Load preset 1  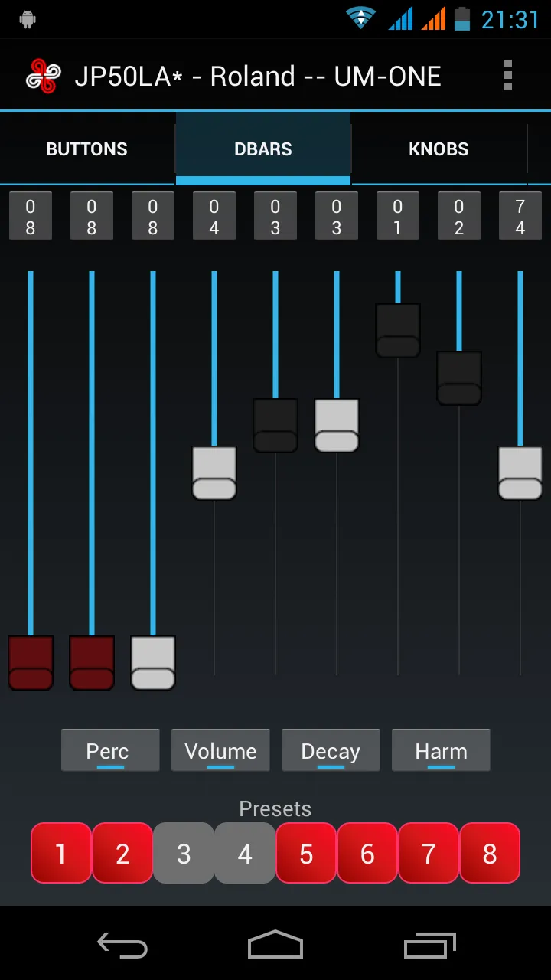[61, 853]
